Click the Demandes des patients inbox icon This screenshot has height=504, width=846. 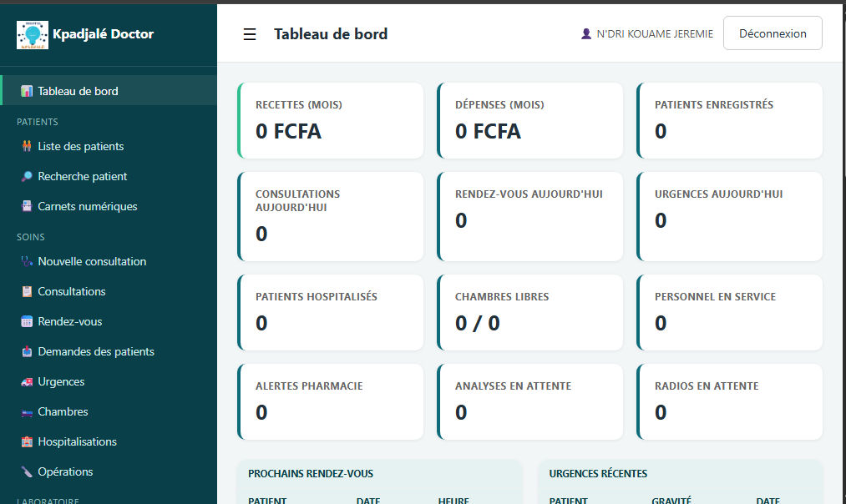point(27,351)
